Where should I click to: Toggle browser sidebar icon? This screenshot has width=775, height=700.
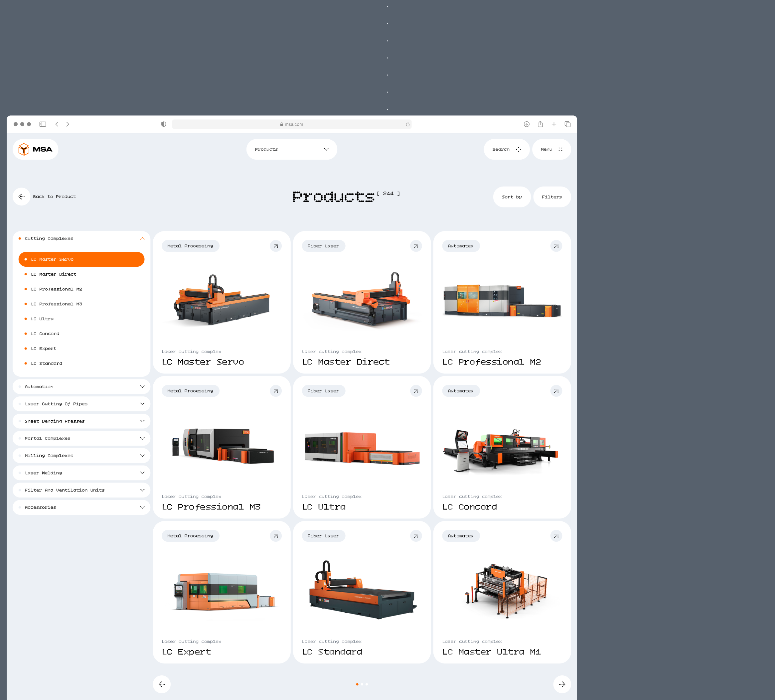[x=43, y=124]
